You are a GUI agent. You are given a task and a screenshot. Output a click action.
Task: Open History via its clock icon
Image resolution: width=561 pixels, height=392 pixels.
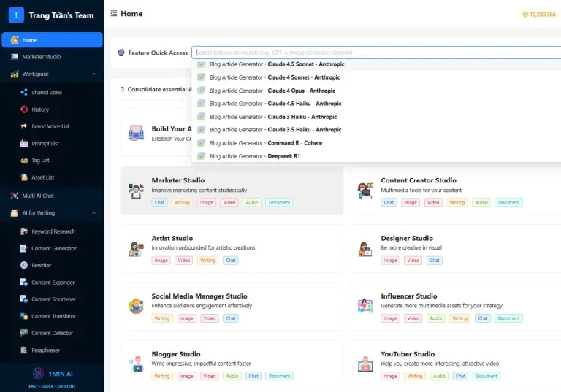pyautogui.click(x=24, y=109)
